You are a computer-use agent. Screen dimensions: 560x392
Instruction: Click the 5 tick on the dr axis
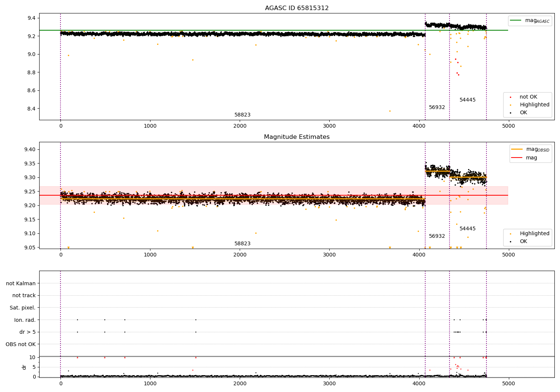pyautogui.click(x=34, y=367)
